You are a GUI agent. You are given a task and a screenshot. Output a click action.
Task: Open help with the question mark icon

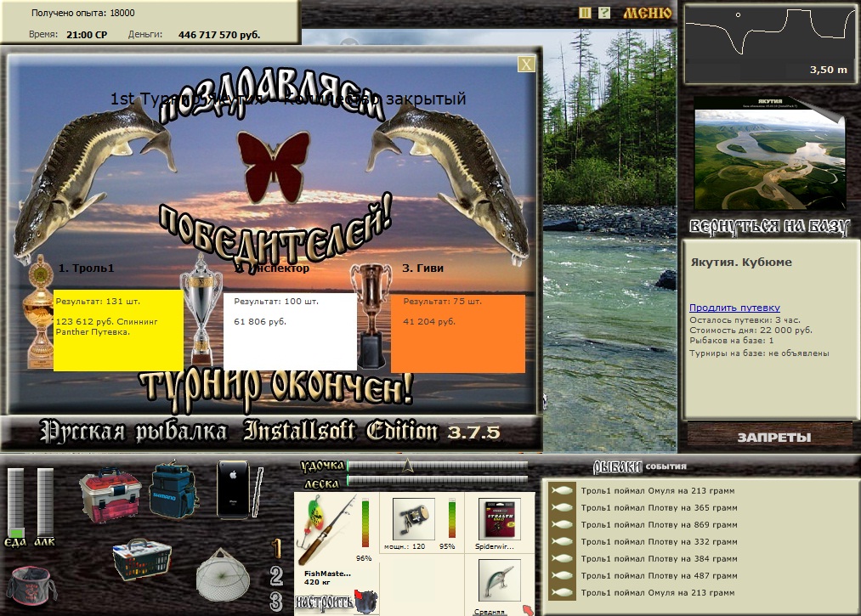pos(604,13)
